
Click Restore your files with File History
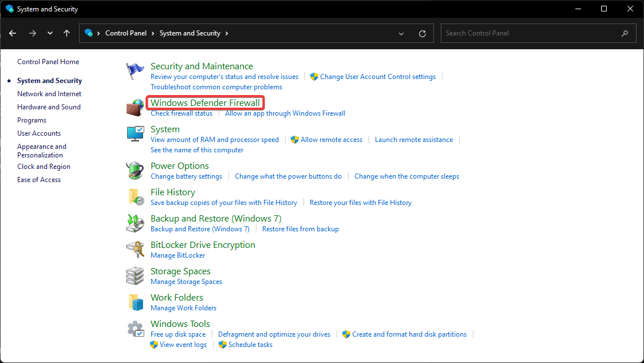click(361, 203)
